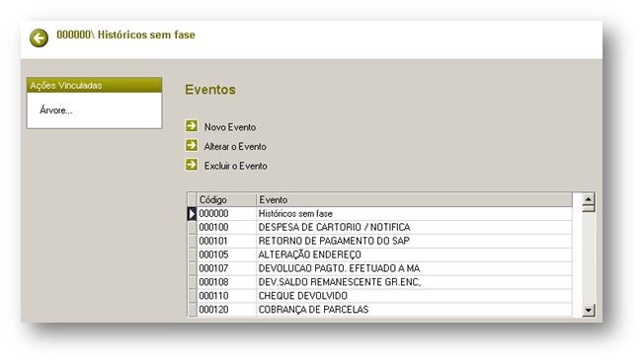644x364 pixels.
Task: Click the row selector for code 000100
Action: click(192, 227)
